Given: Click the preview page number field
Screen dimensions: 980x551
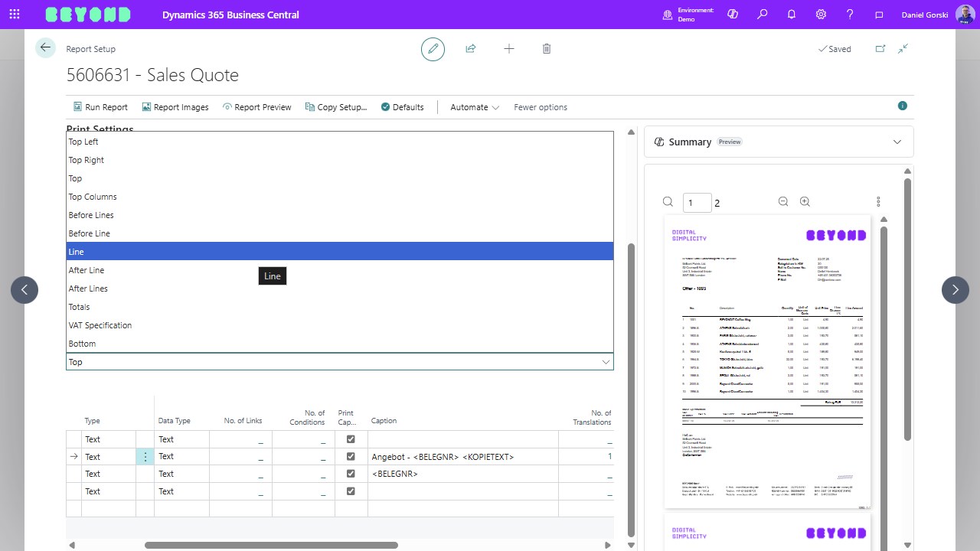Looking at the screenshot, I should [x=697, y=203].
